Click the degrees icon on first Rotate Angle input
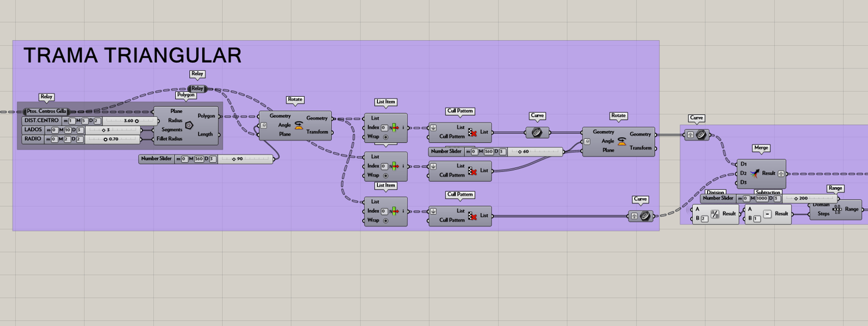Screen dimensions: 868x326 coord(263,125)
